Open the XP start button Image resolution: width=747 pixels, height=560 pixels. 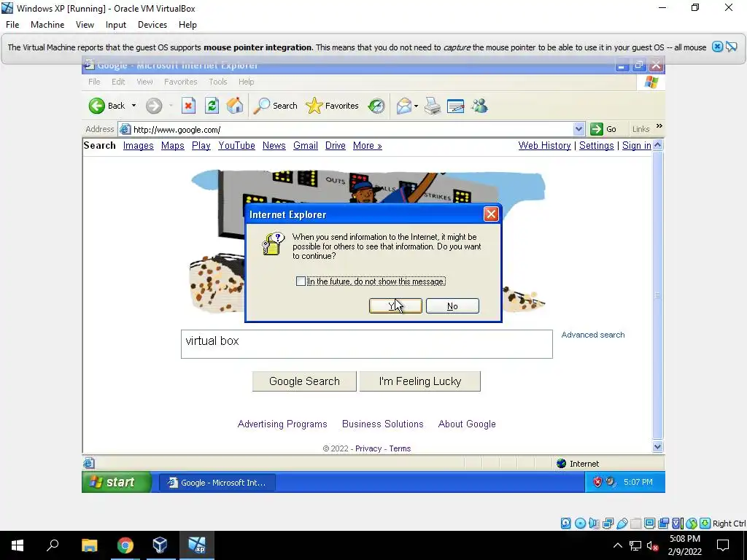pyautogui.click(x=117, y=483)
